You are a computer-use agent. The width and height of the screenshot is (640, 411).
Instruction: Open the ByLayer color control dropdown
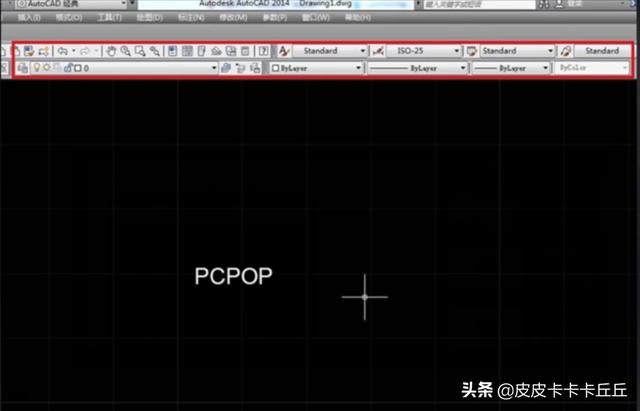[316, 68]
